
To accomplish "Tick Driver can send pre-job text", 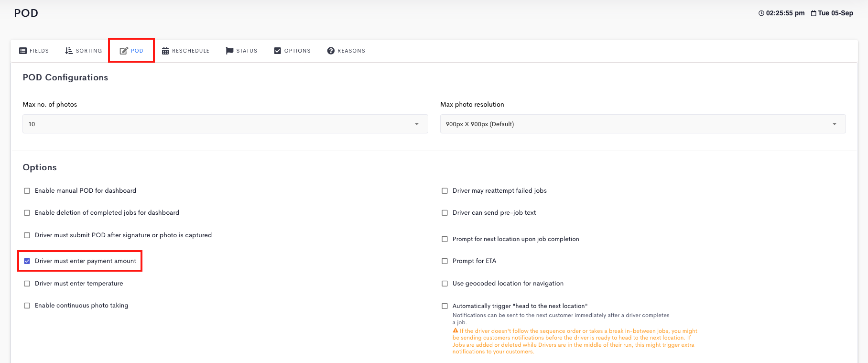I will click(445, 213).
